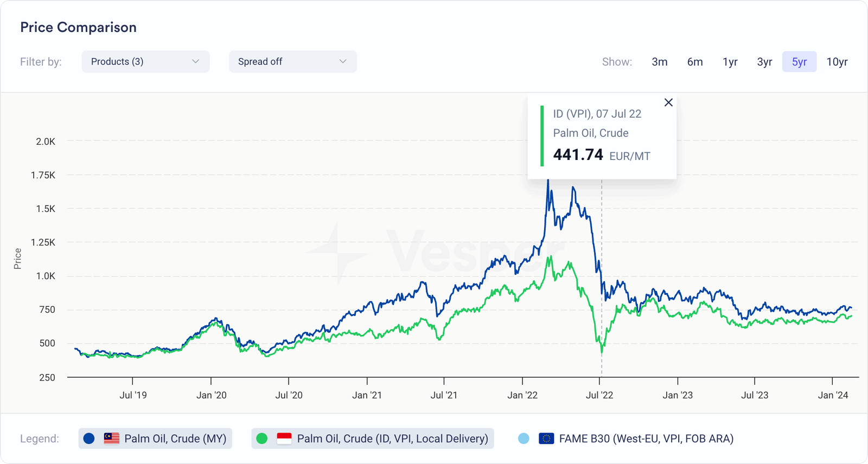
Task: Open the Products (3) filter dropdown
Action: pyautogui.click(x=145, y=62)
